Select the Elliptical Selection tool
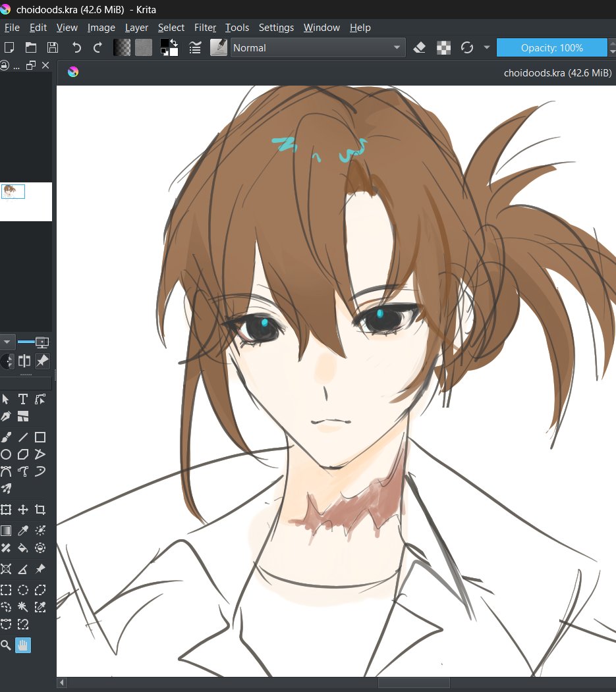616x692 pixels. click(x=23, y=590)
